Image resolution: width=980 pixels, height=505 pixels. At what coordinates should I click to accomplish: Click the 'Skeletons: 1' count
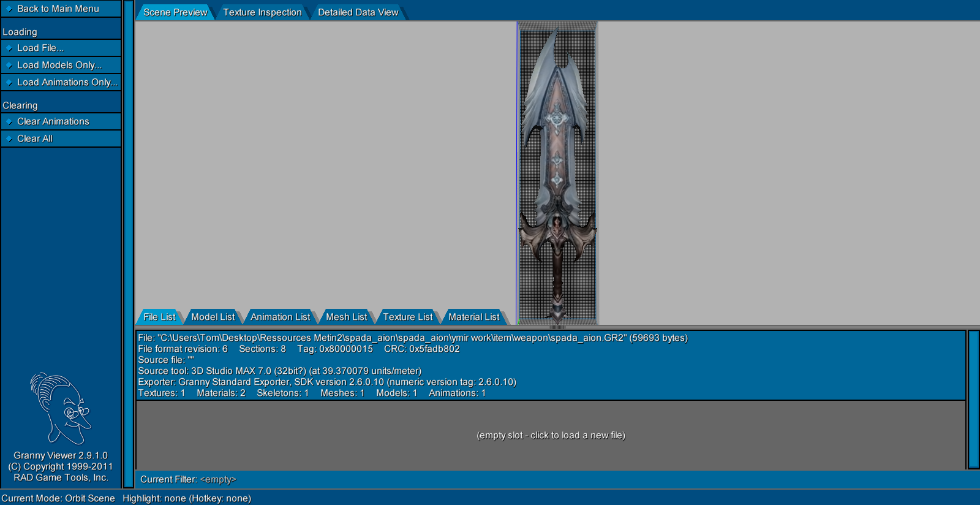(x=283, y=393)
